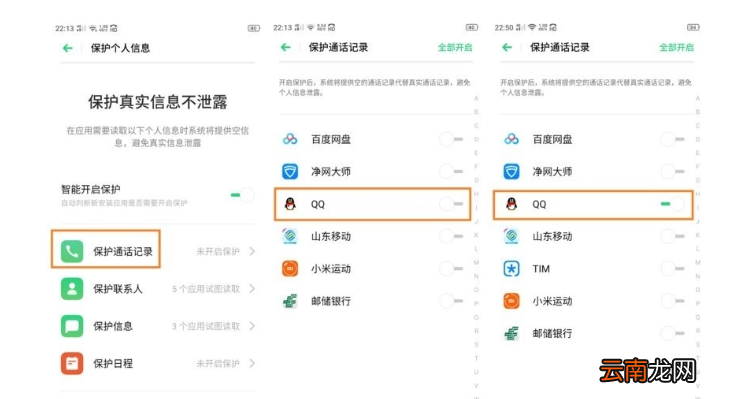Tap 智能开启保护 label
This screenshot has width=733, height=399.
coord(91,189)
